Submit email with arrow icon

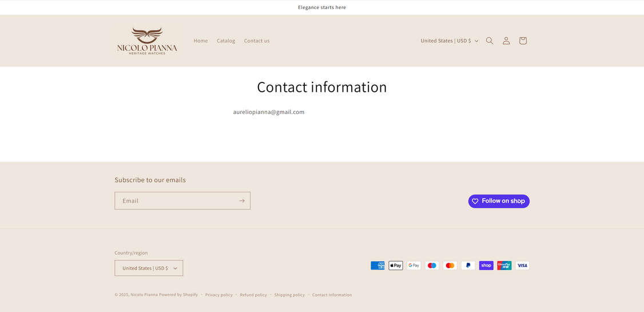point(241,200)
